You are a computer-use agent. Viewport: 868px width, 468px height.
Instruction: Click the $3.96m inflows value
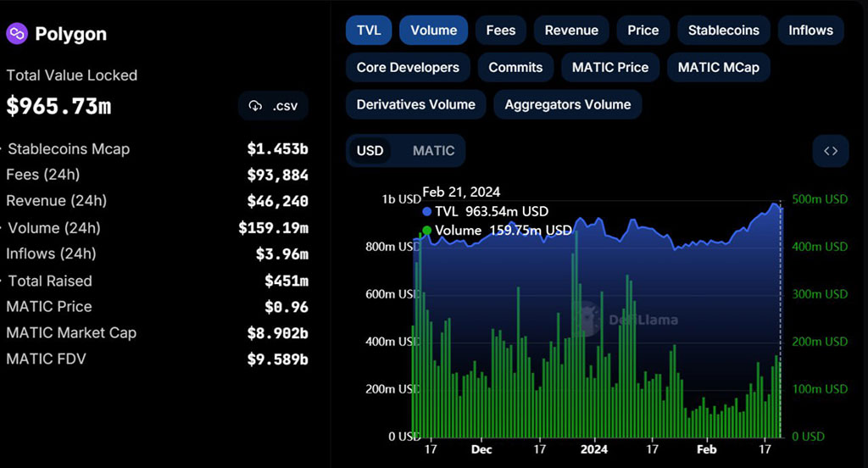tap(282, 254)
